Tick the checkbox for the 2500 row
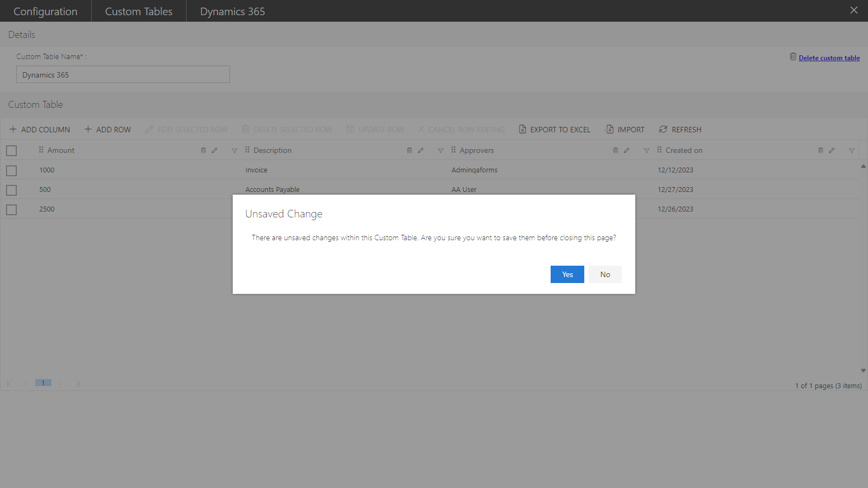 (x=11, y=210)
